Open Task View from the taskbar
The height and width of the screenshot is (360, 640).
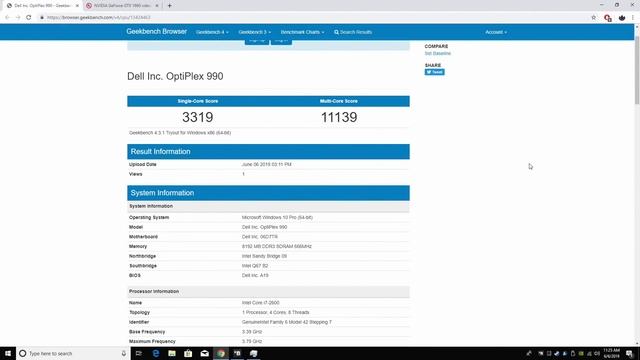[138, 353]
